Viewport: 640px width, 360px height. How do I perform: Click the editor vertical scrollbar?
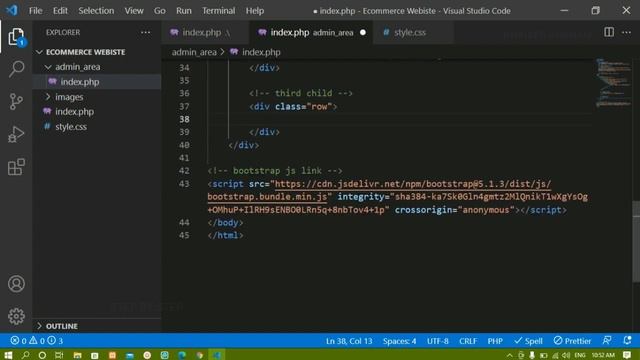(636, 241)
